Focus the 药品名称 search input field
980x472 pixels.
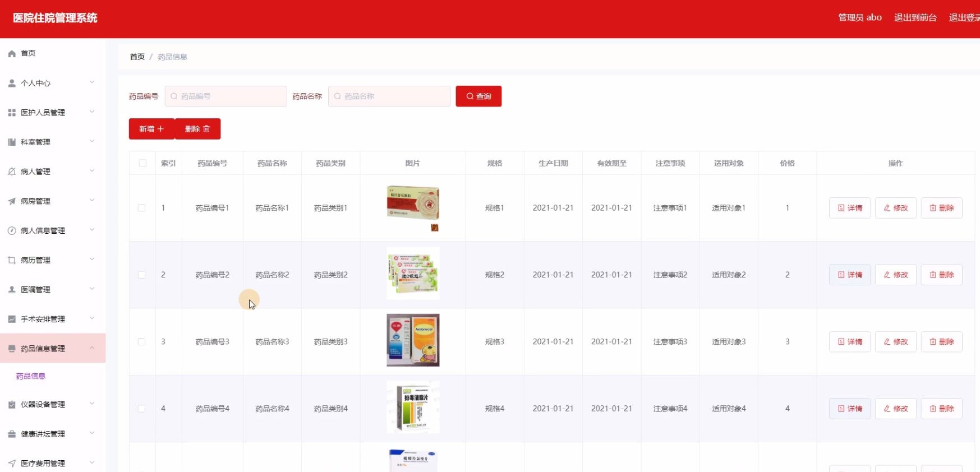[x=389, y=96]
